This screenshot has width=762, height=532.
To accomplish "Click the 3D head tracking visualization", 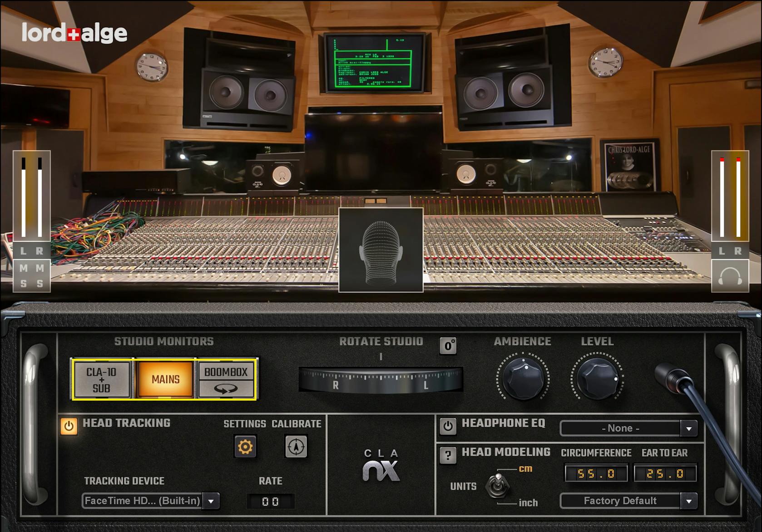I will (381, 249).
